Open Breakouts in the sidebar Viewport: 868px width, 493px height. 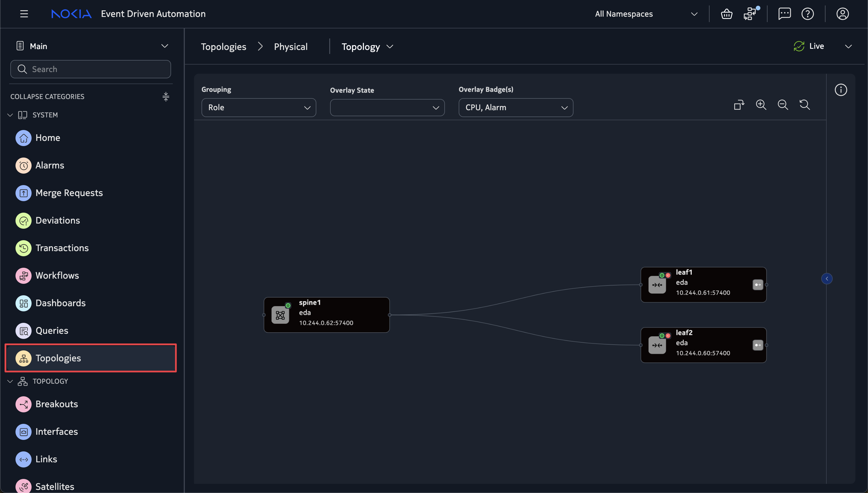point(90,404)
